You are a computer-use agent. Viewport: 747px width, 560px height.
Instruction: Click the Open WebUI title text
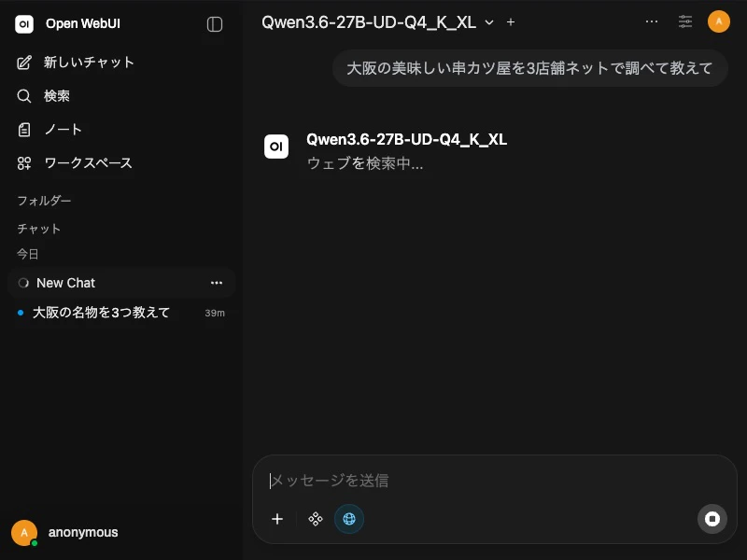pyautogui.click(x=83, y=24)
